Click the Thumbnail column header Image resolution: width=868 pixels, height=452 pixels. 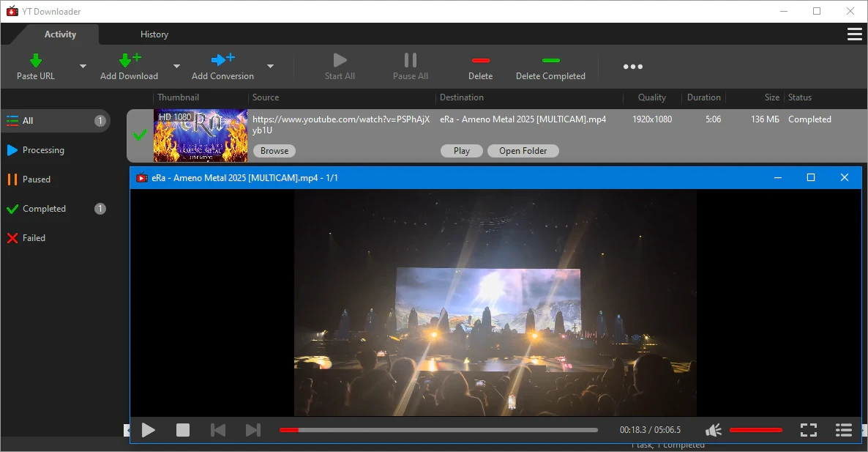179,97
